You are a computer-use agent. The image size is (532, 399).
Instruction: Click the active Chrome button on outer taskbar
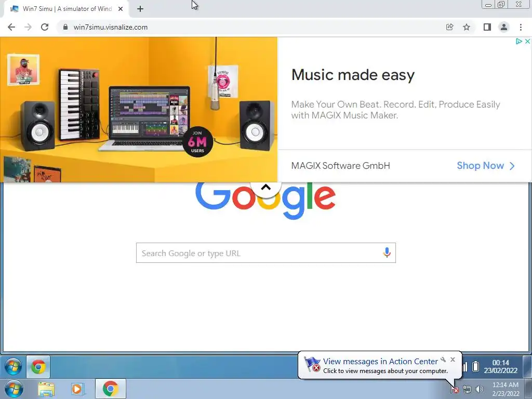111,389
